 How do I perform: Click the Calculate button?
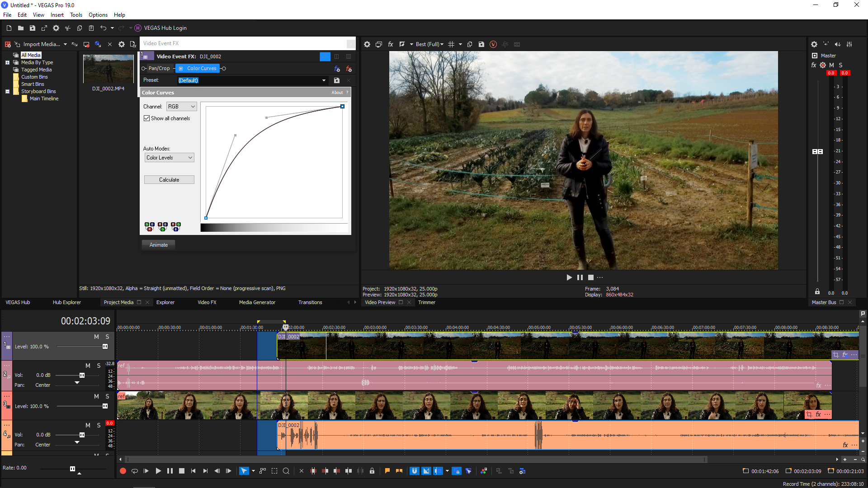click(x=169, y=180)
